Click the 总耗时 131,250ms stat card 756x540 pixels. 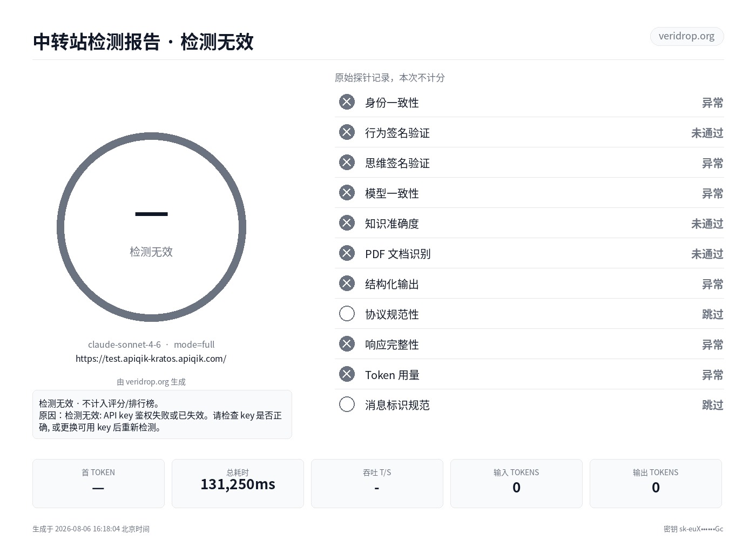(x=238, y=483)
